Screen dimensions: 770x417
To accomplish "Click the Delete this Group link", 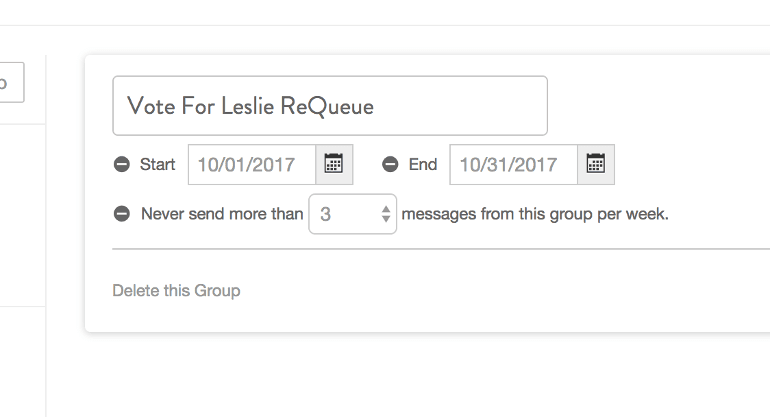I will [176, 291].
